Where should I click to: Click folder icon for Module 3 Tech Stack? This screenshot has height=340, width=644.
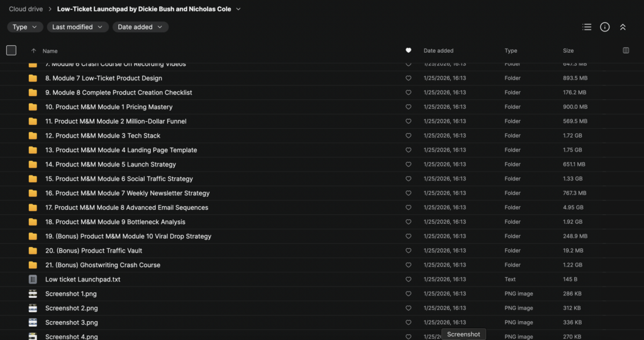pyautogui.click(x=33, y=136)
